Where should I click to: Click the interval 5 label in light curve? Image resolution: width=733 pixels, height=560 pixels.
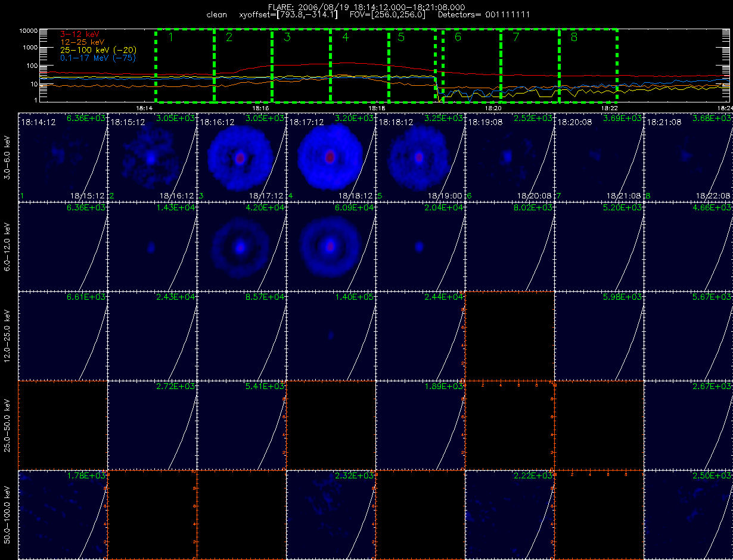point(400,37)
